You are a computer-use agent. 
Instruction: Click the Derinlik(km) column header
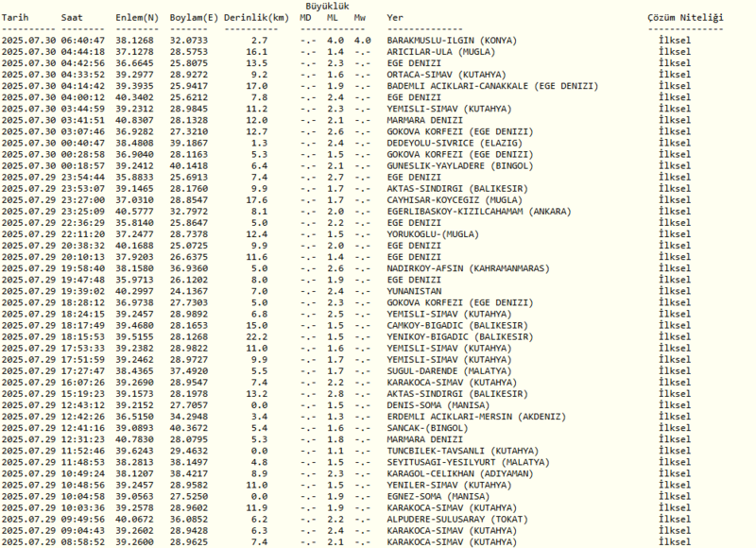[x=257, y=18]
